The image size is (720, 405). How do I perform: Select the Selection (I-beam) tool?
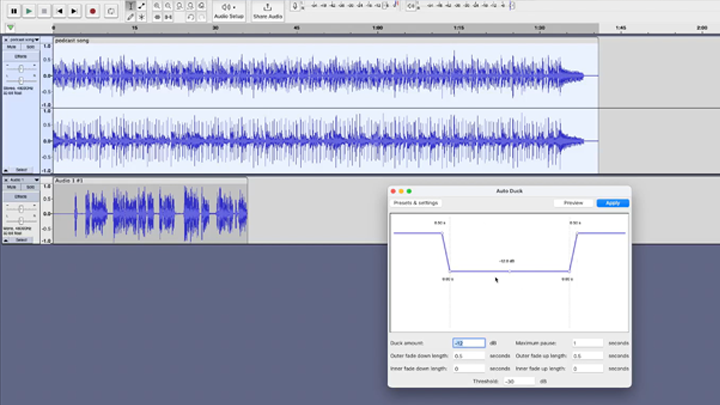130,5
